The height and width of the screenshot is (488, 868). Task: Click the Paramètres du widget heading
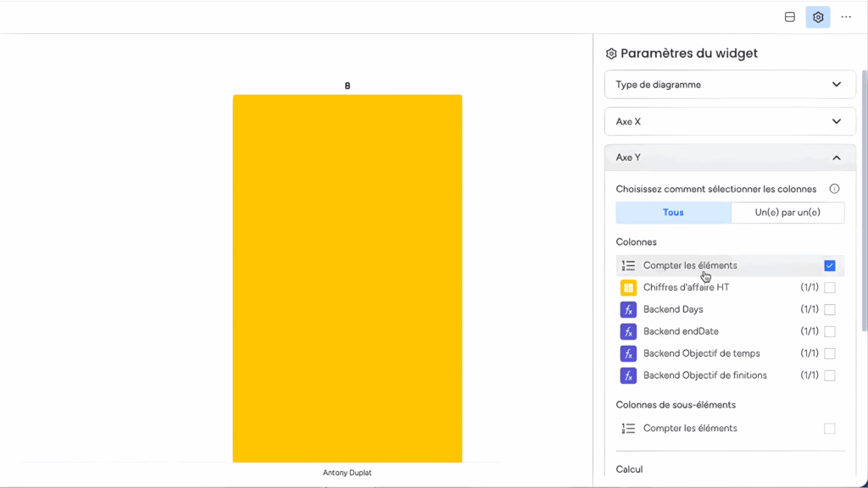[688, 53]
